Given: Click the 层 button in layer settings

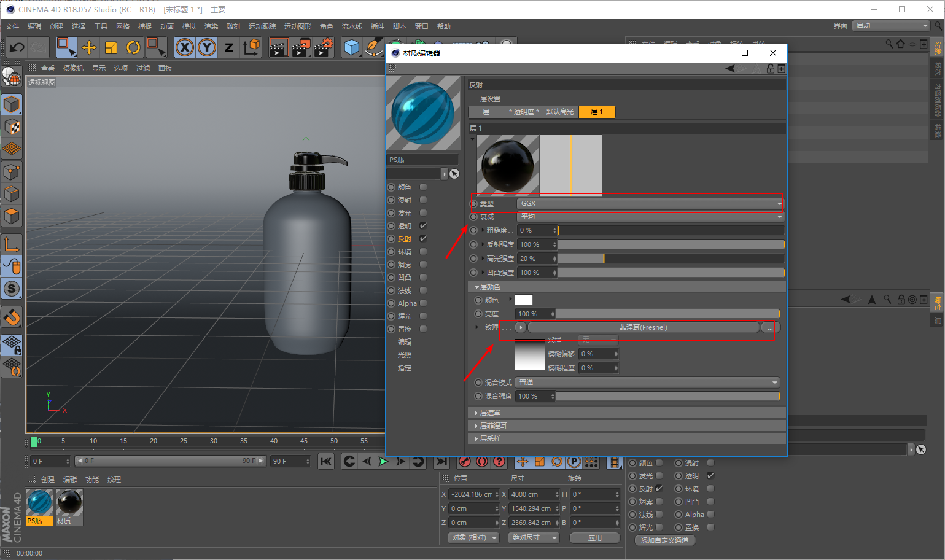Looking at the screenshot, I should [x=486, y=112].
